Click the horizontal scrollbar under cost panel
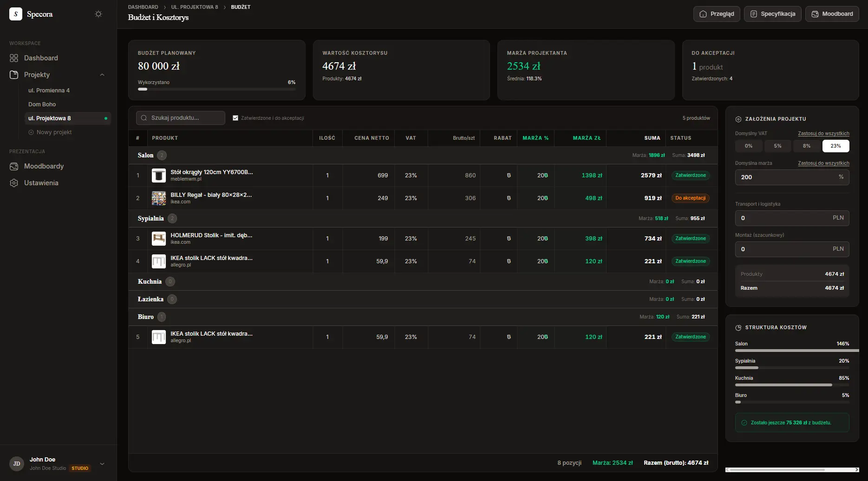868x481 pixels. pyautogui.click(x=792, y=470)
